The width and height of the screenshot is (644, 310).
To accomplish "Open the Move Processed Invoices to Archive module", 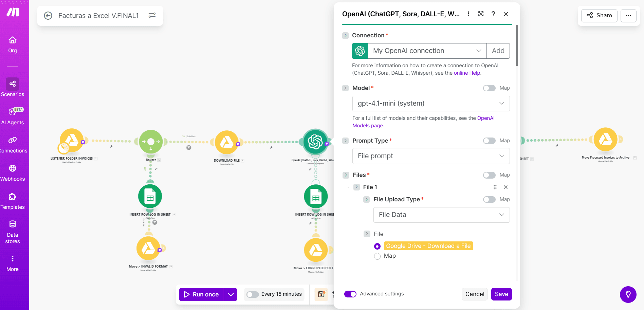I will 605,140.
